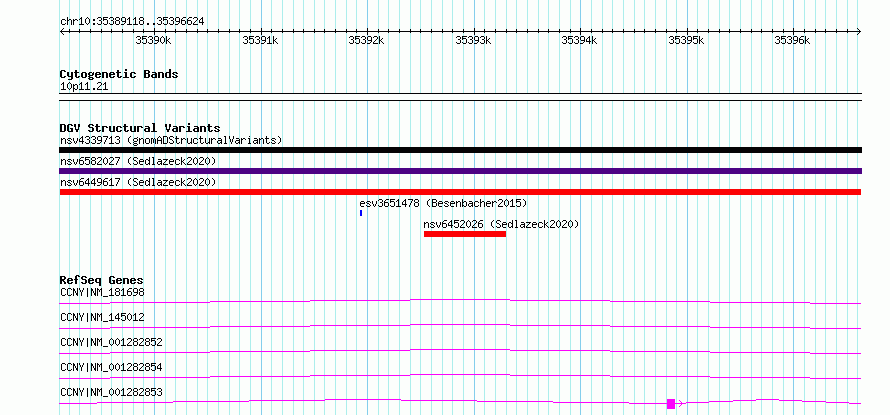Viewport: 890px width, 415px height.
Task: Click the right arrow of the ruler
Action: click(x=859, y=32)
